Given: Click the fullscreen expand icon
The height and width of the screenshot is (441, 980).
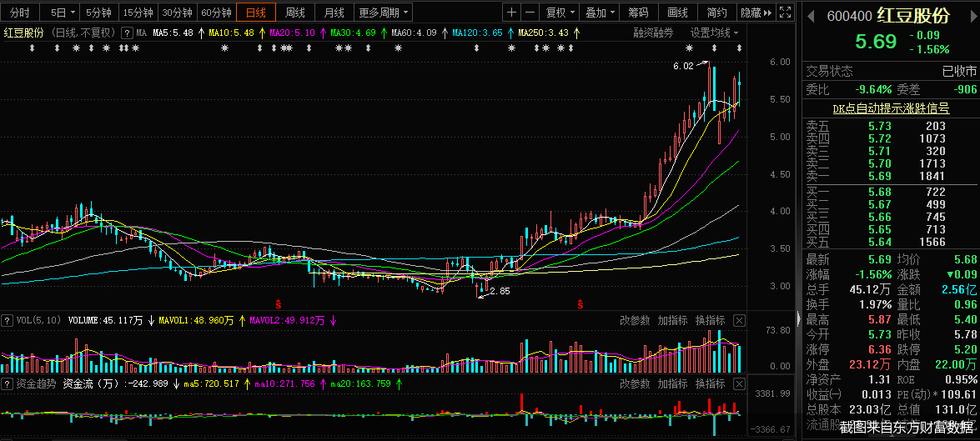Looking at the screenshot, I should 784,13.
